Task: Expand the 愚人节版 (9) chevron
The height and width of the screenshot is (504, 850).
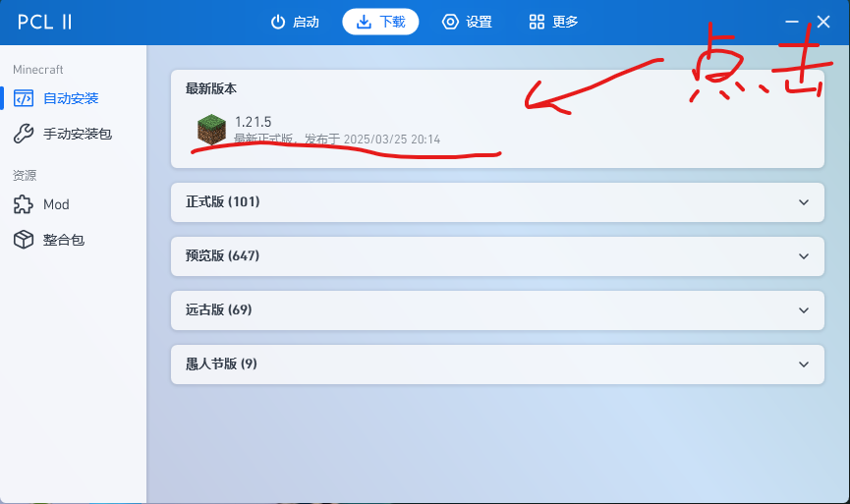Action: click(x=804, y=364)
